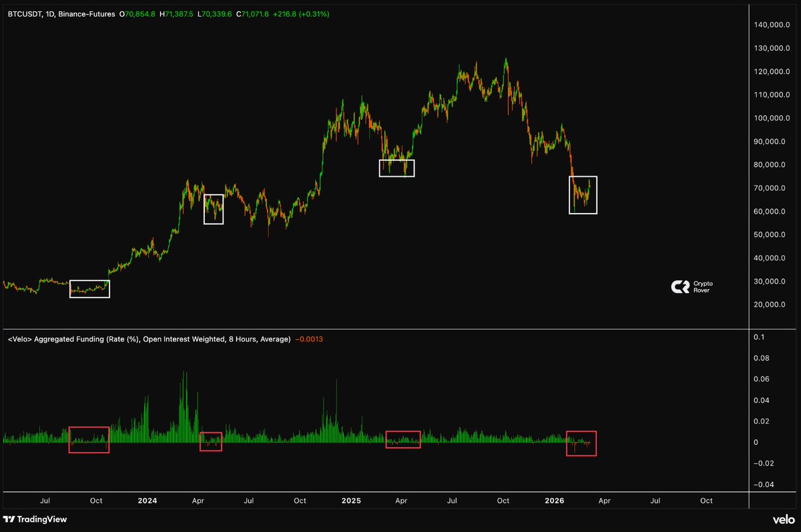Click the 2024 label on the time axis
The image size is (801, 532).
click(146, 500)
